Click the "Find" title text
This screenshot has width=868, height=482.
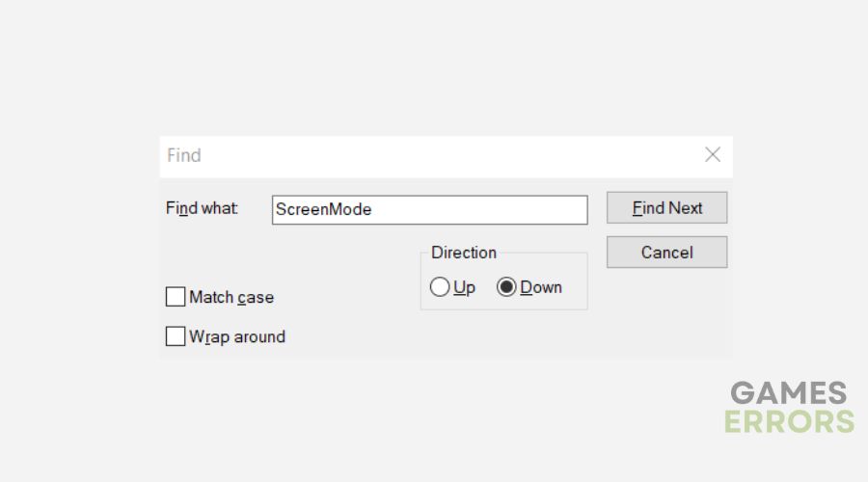point(184,155)
